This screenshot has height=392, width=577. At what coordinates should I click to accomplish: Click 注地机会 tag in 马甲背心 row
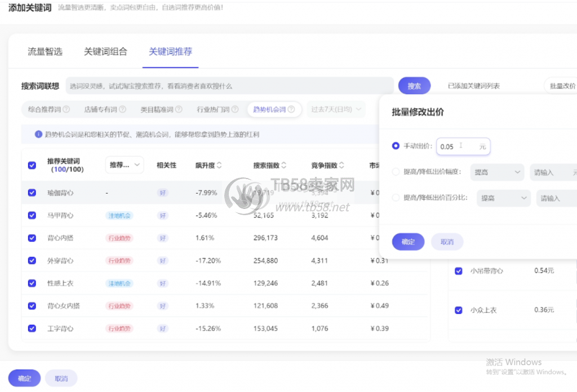tap(119, 216)
